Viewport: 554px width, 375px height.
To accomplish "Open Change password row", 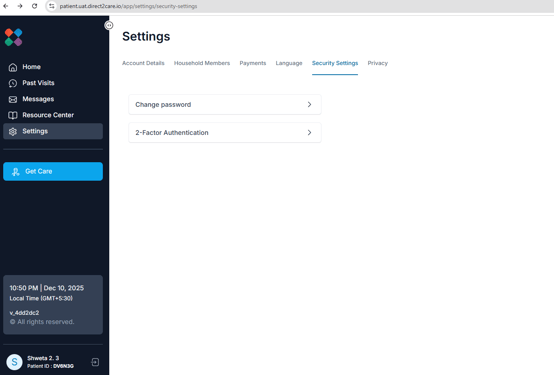I will pos(225,104).
